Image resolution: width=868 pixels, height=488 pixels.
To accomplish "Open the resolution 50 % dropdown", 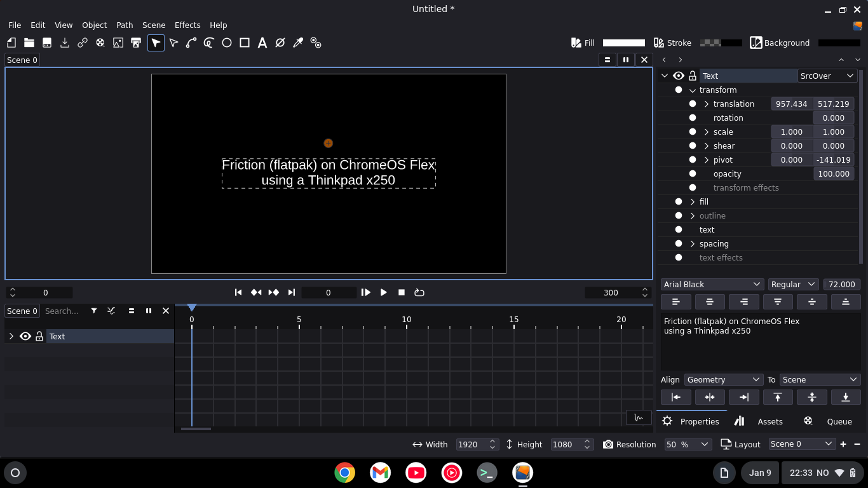I will pos(688,444).
